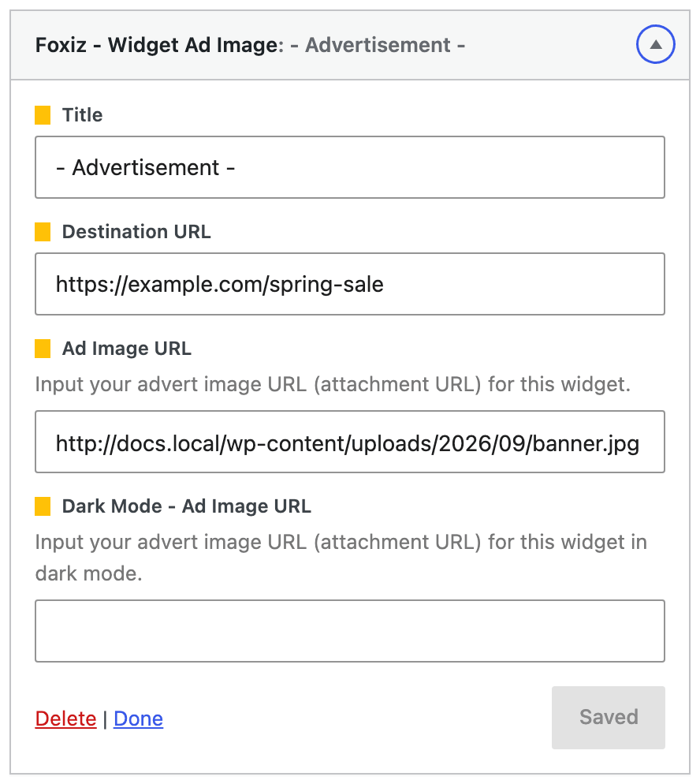Click the 'Dark Mode - Ad Image URL' label

pos(186,506)
